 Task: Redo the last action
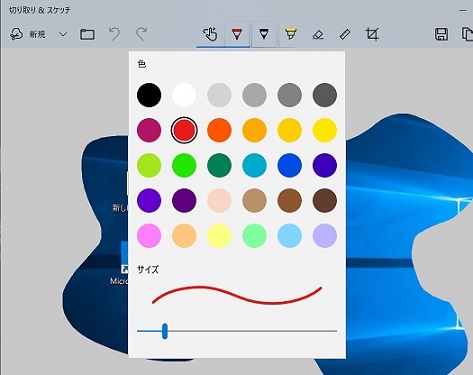coord(141,34)
